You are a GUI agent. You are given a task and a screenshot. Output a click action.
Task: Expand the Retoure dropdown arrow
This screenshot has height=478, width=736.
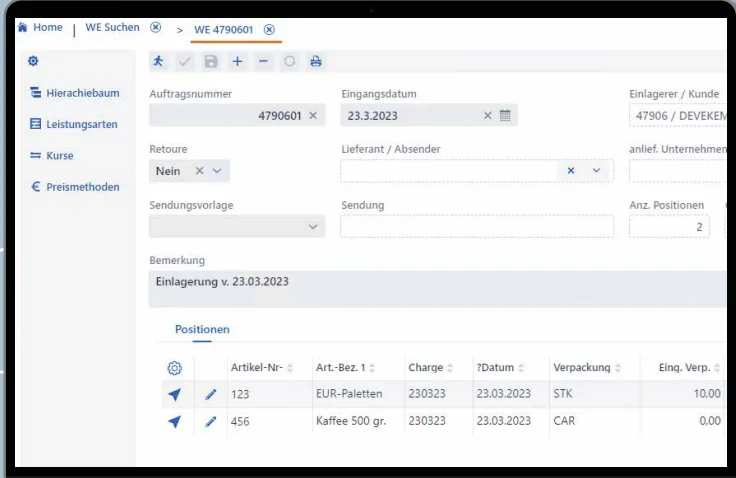tap(217, 171)
